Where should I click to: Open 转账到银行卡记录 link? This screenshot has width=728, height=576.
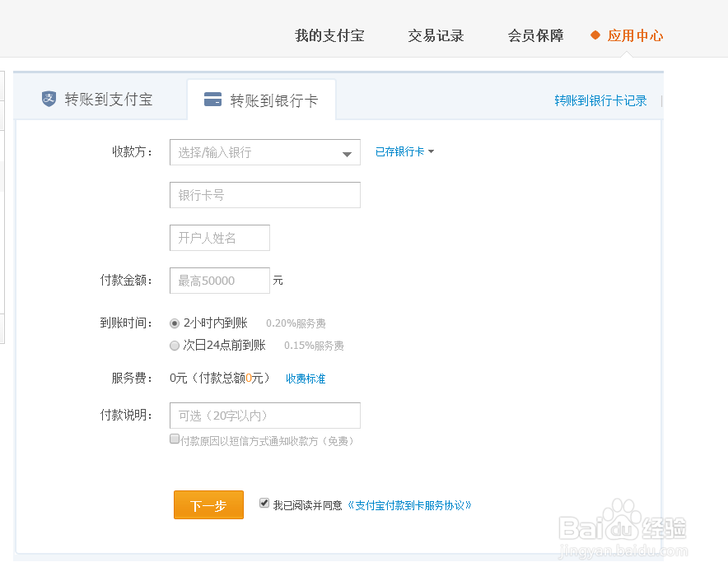point(600,100)
